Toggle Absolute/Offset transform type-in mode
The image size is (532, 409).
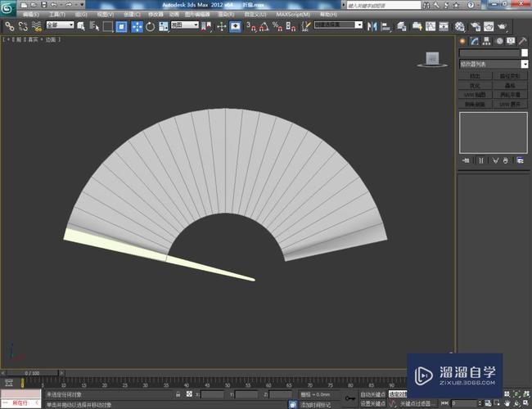[189, 394]
